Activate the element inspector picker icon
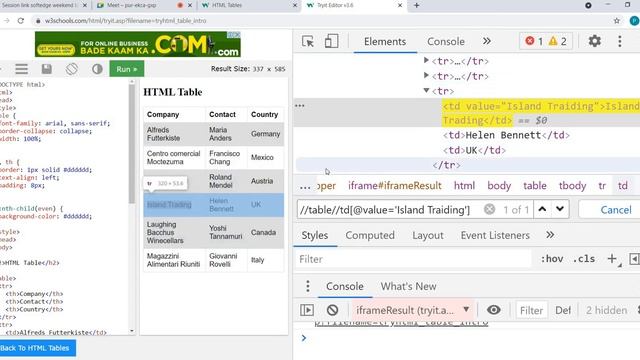The height and width of the screenshot is (360, 640). coord(308,41)
